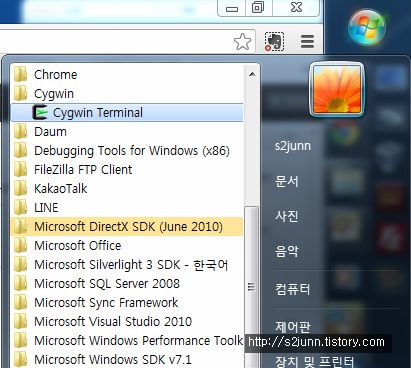Expand the Microsoft Office folder
The image size is (411, 368).
click(127, 245)
